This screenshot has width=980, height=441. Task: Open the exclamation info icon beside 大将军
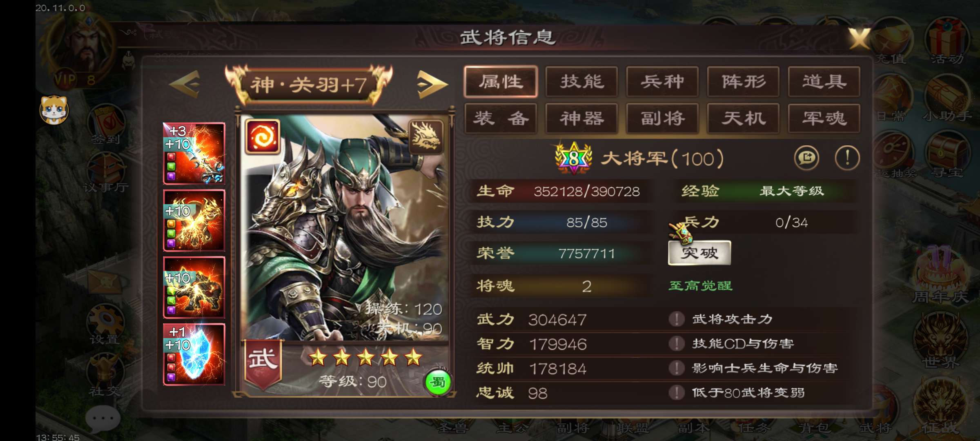847,158
